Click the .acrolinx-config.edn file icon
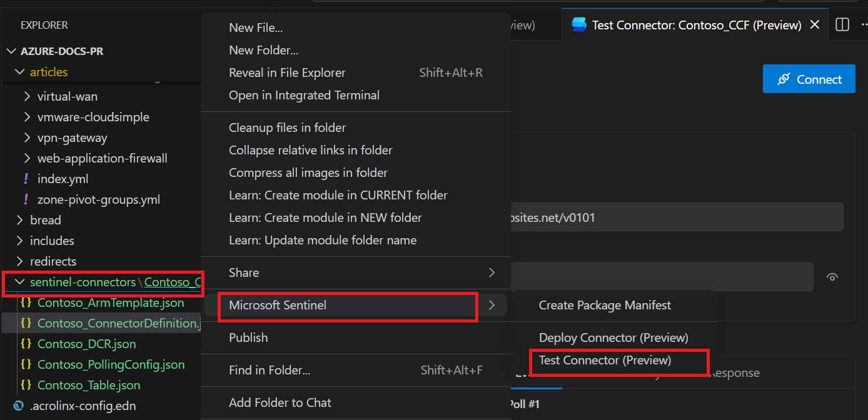This screenshot has width=868, height=420. pos(18,406)
